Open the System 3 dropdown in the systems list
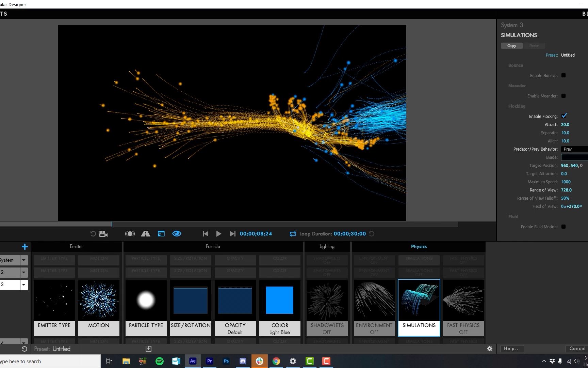Image resolution: width=588 pixels, height=368 pixels. point(23,285)
